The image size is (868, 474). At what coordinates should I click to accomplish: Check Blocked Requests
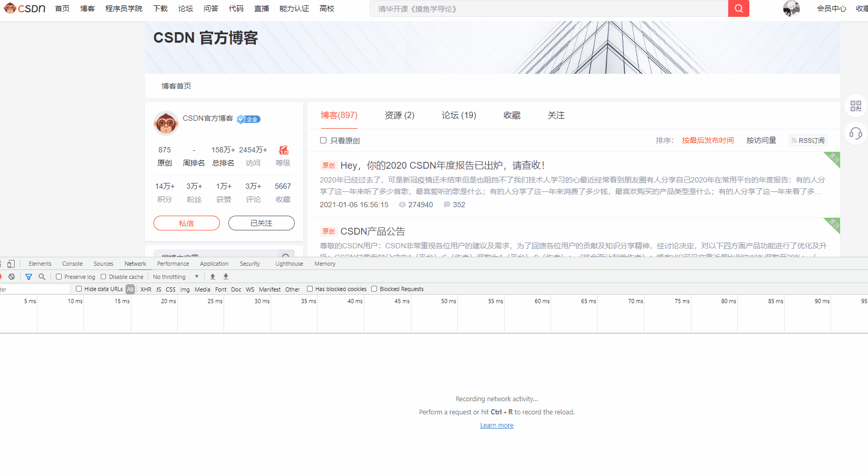coord(374,289)
